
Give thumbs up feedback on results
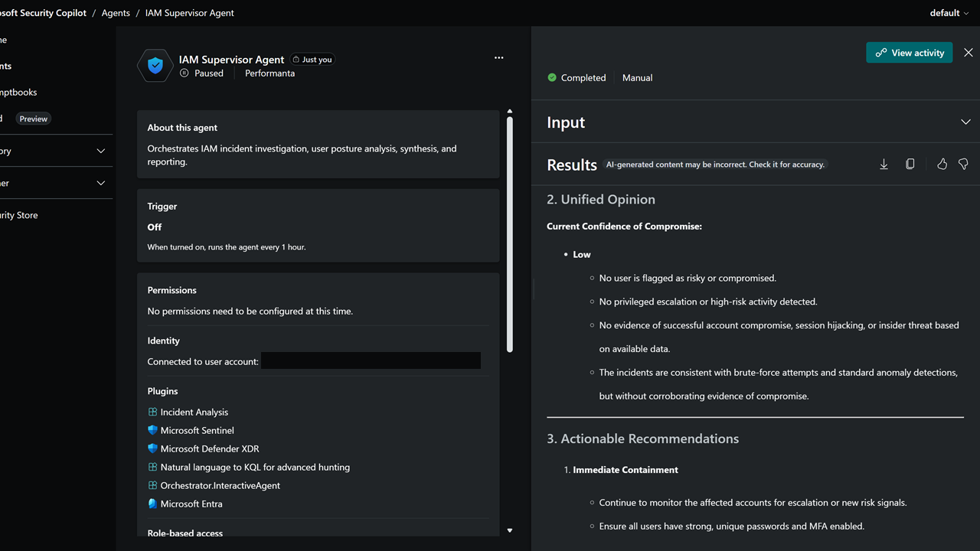(942, 165)
